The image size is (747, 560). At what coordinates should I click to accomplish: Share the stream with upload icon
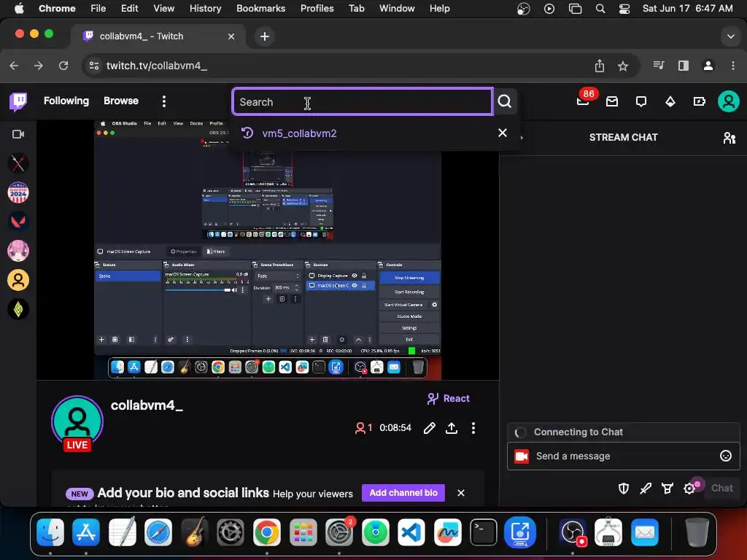pos(451,428)
